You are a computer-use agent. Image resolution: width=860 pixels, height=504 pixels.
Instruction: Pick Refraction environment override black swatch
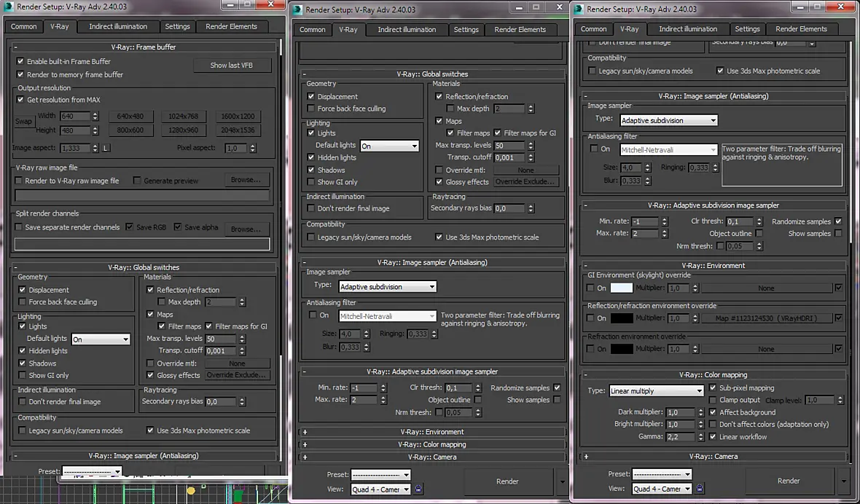(x=622, y=349)
